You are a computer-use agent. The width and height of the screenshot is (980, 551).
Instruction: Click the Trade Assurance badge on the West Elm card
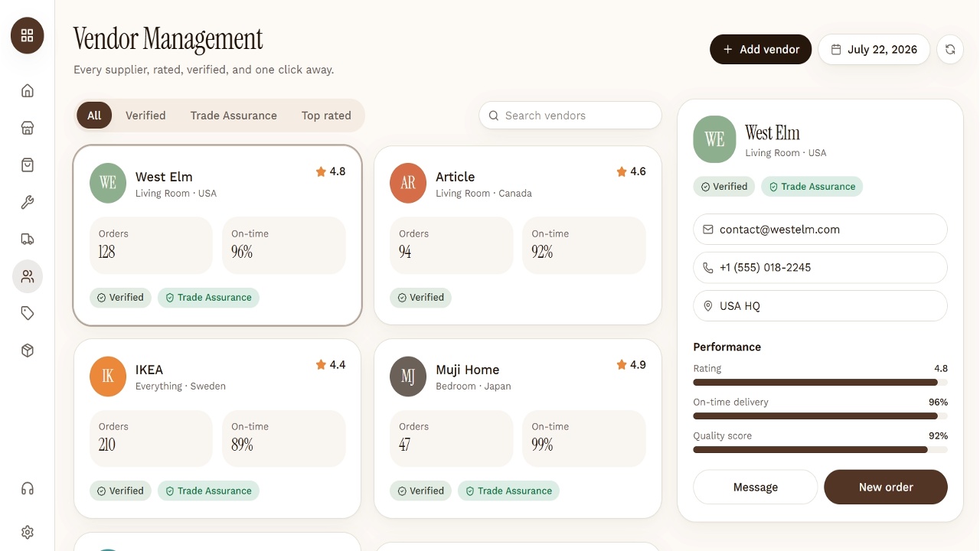(208, 298)
